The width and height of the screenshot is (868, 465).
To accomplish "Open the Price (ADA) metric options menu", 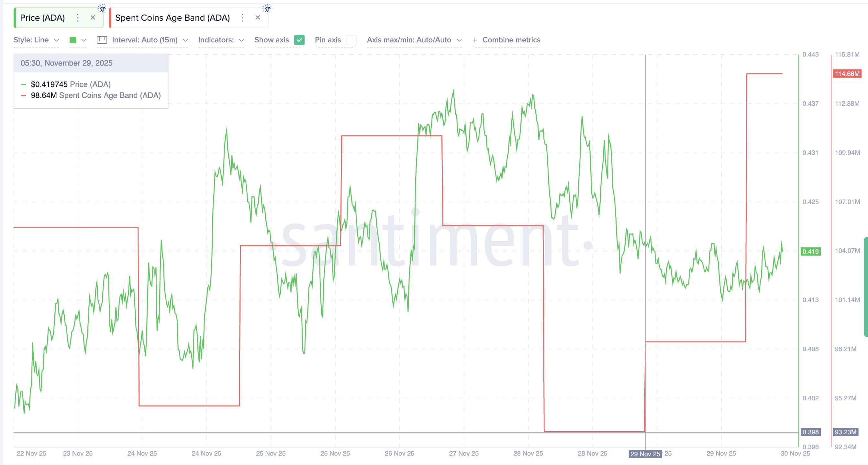I will tap(78, 18).
